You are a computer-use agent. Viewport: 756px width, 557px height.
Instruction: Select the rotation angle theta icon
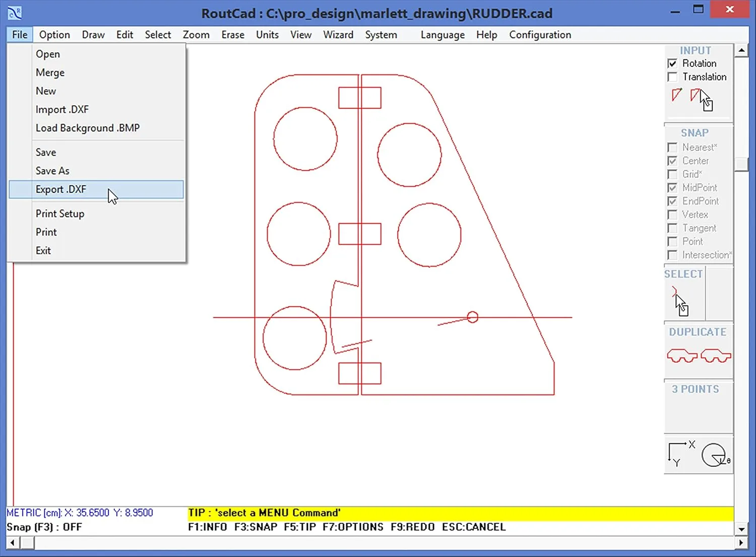click(x=715, y=455)
